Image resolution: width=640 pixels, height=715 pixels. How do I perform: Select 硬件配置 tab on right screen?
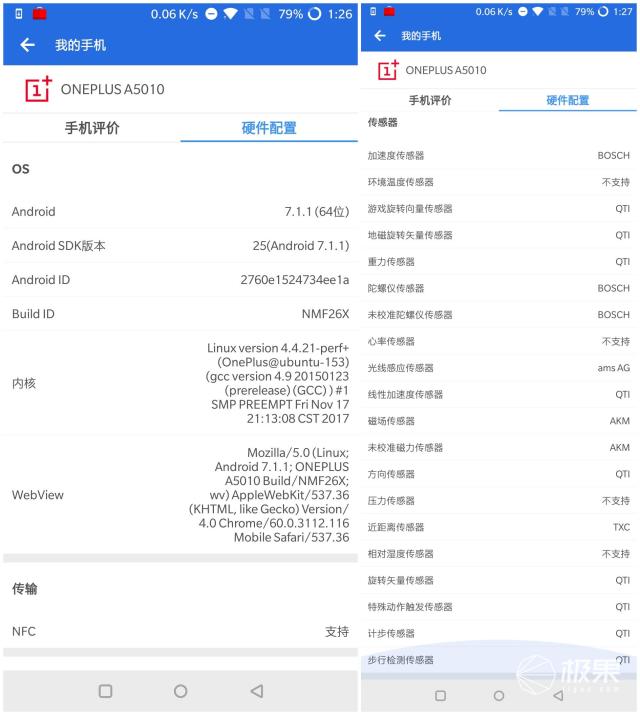point(567,100)
